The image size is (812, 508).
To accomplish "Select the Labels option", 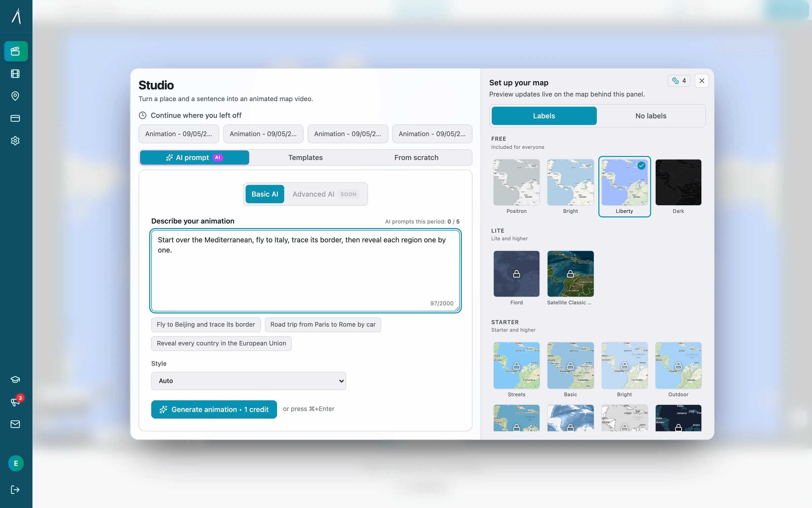I will click(x=544, y=116).
